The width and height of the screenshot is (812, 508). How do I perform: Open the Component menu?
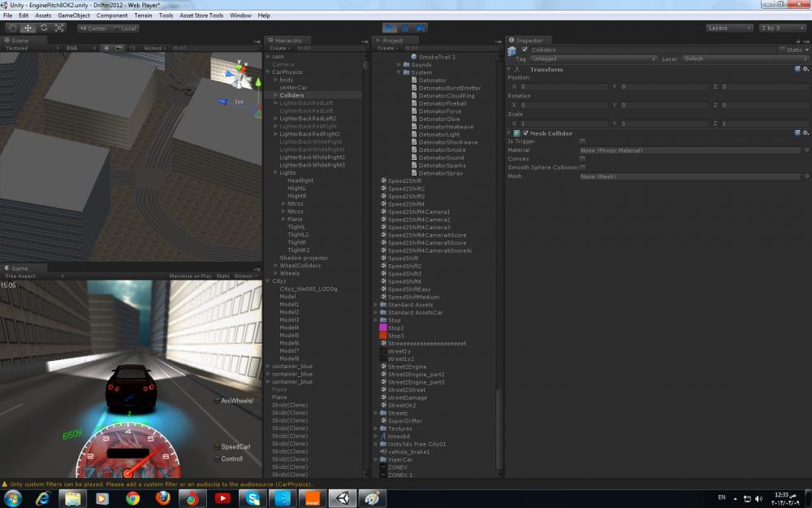click(x=112, y=15)
